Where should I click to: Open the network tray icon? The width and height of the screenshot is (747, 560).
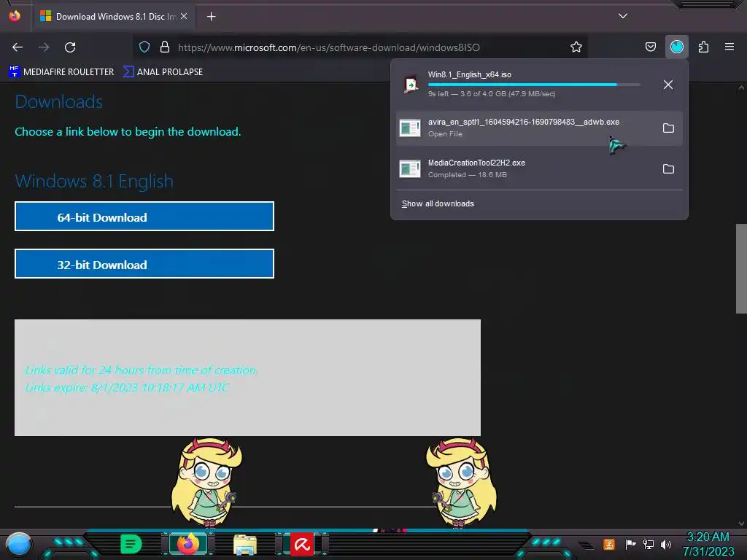649,544
